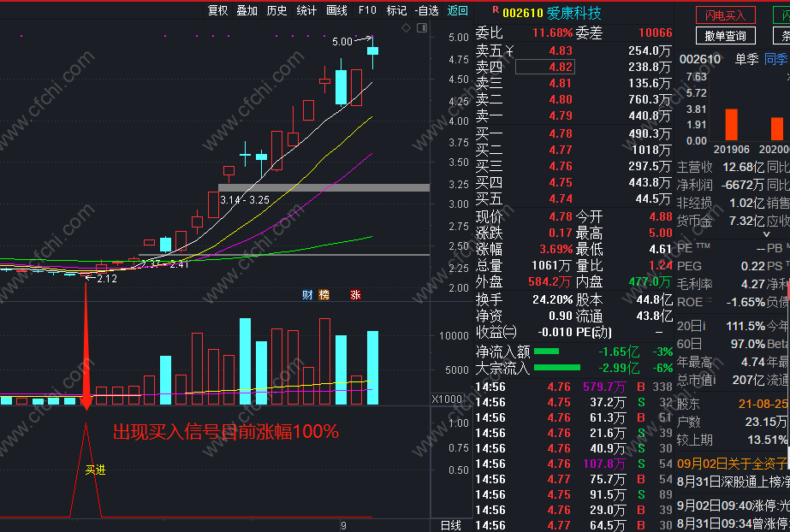Expand the financial data chevron below 货币金
The height and width of the screenshot is (532, 790).
coord(766,234)
